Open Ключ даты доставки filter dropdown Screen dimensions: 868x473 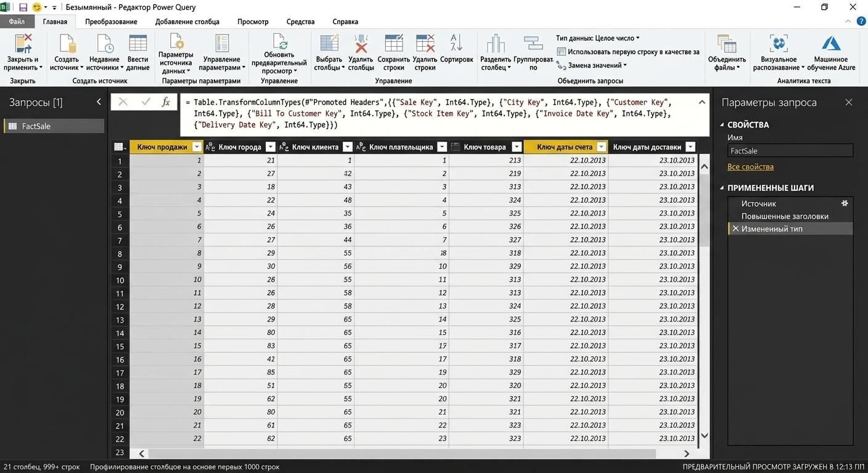(690, 147)
